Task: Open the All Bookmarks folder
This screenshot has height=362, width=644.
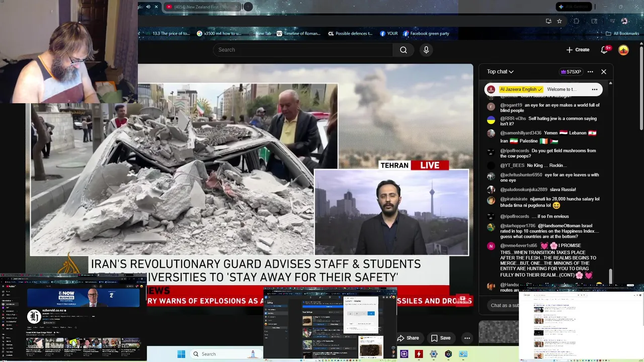Action: click(x=622, y=34)
